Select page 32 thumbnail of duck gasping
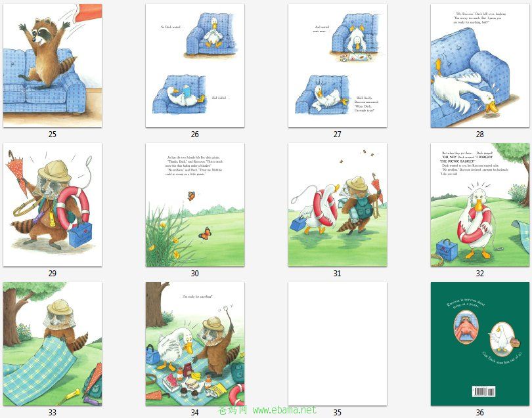Viewport: 532px width, 418px height. click(480, 205)
